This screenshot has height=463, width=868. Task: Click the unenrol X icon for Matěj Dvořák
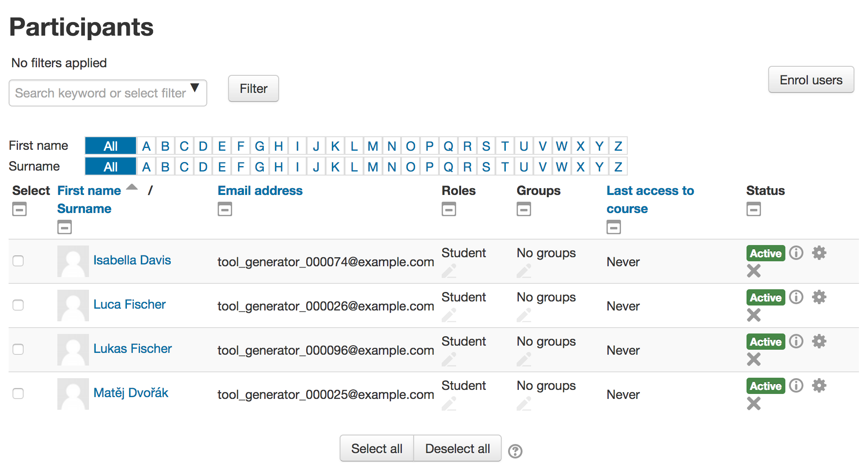click(754, 403)
